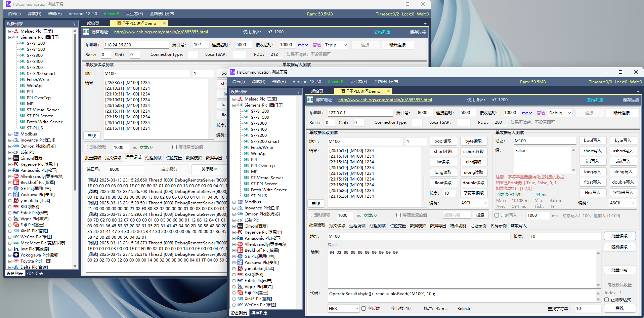Click 端口号 field 8000 in back window
Viewport: 644px width, 318px height.
pos(127,169)
